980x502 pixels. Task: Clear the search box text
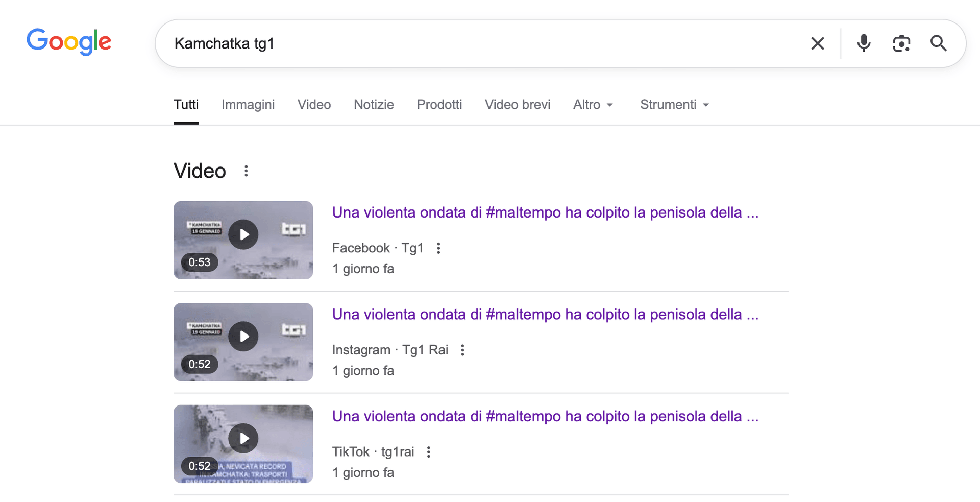[817, 43]
